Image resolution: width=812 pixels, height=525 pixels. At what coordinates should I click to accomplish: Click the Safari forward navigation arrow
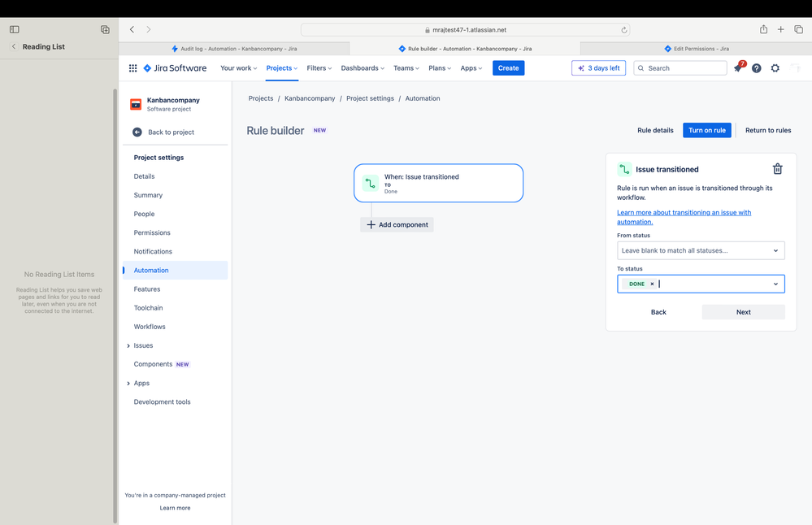pyautogui.click(x=149, y=29)
